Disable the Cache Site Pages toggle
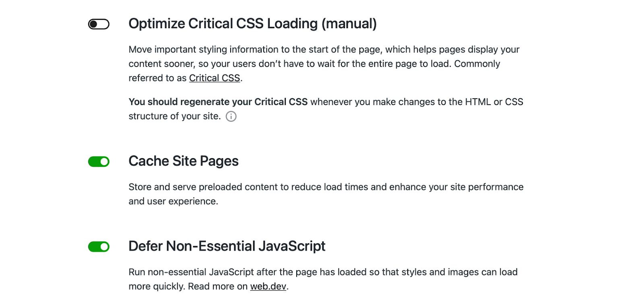This screenshot has height=302, width=644. [99, 161]
